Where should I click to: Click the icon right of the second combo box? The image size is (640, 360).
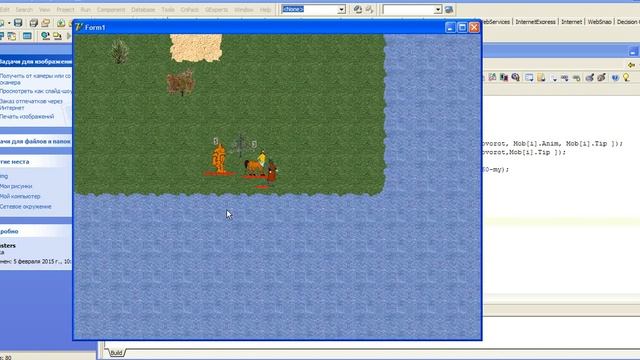point(449,9)
